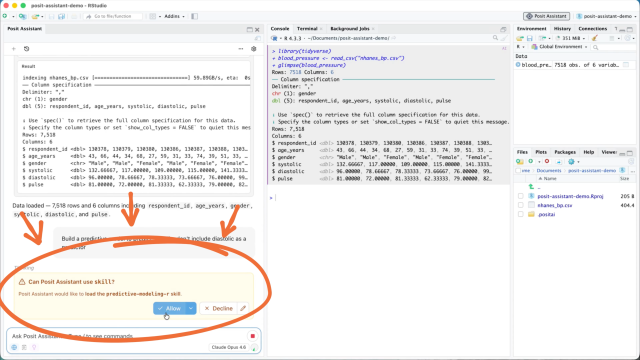
Task: Tick the checkbox for nhanes_bp.csv
Action: click(x=520, y=205)
